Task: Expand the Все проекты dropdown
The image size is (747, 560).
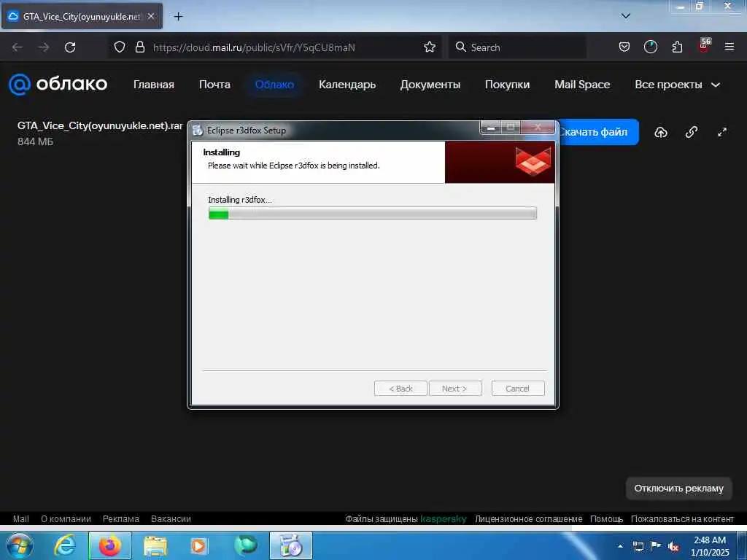Action: click(x=677, y=85)
